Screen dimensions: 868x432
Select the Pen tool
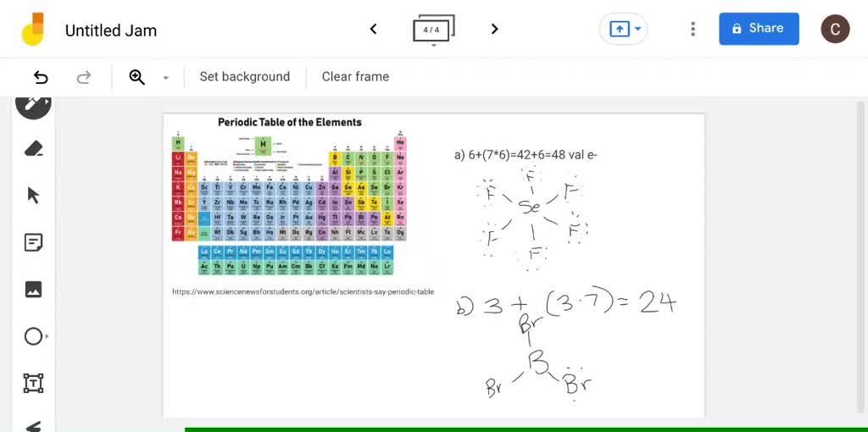(x=33, y=104)
